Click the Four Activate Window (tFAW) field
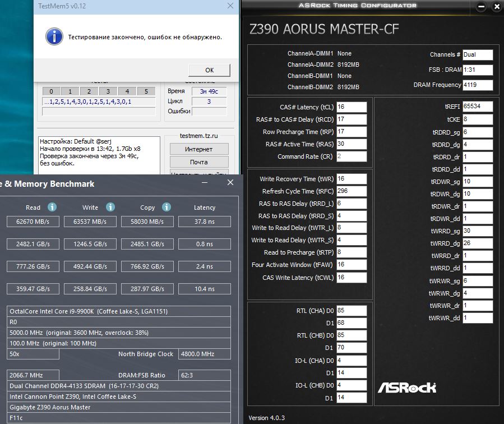The height and width of the screenshot is (424, 504). pyautogui.click(x=352, y=265)
